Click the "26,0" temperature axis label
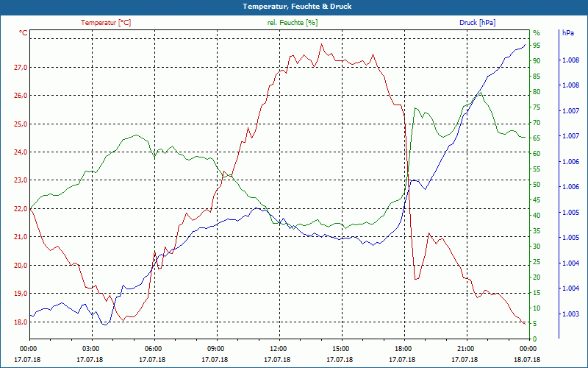Screen dimensions: 588x368 click(21, 96)
